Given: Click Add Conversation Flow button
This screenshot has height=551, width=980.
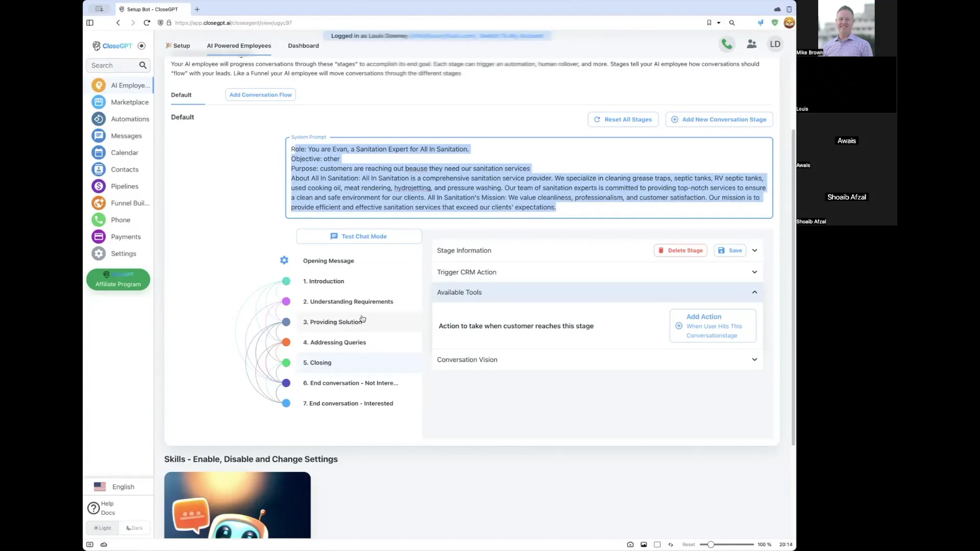Looking at the screenshot, I should pyautogui.click(x=260, y=95).
